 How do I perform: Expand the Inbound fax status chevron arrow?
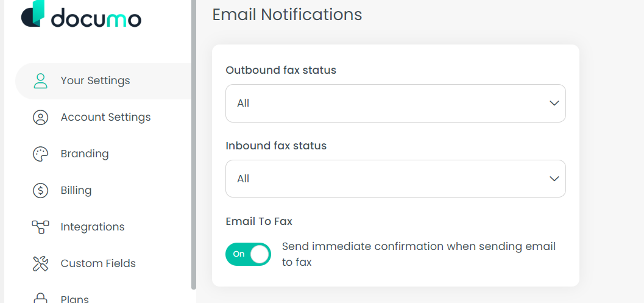coord(554,179)
